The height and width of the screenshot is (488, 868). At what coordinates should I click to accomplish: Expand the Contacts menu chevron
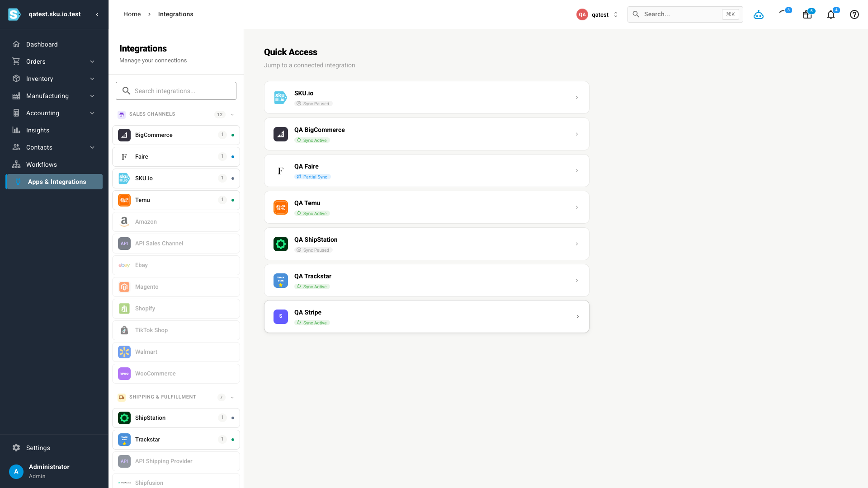pyautogui.click(x=92, y=147)
